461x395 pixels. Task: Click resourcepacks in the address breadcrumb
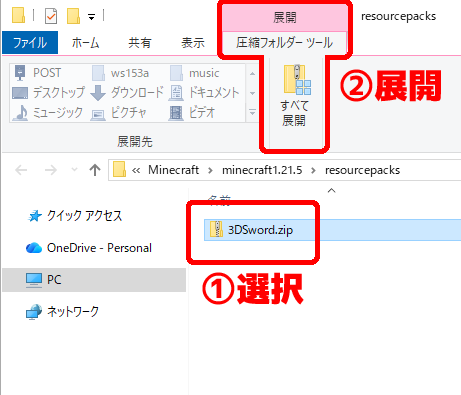(362, 170)
